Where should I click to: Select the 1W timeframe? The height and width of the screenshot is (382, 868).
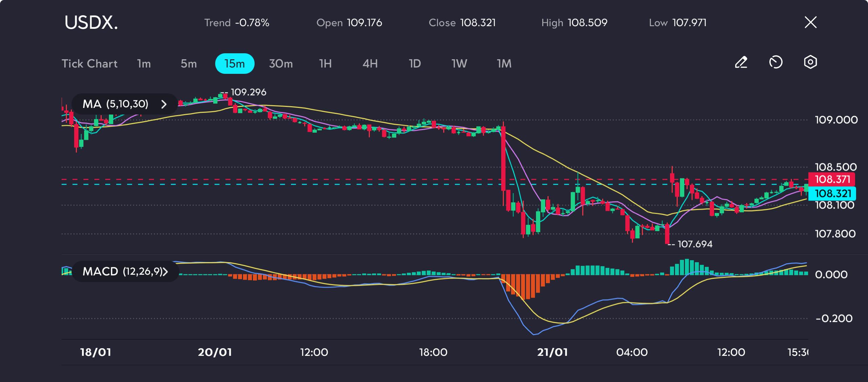tap(459, 64)
